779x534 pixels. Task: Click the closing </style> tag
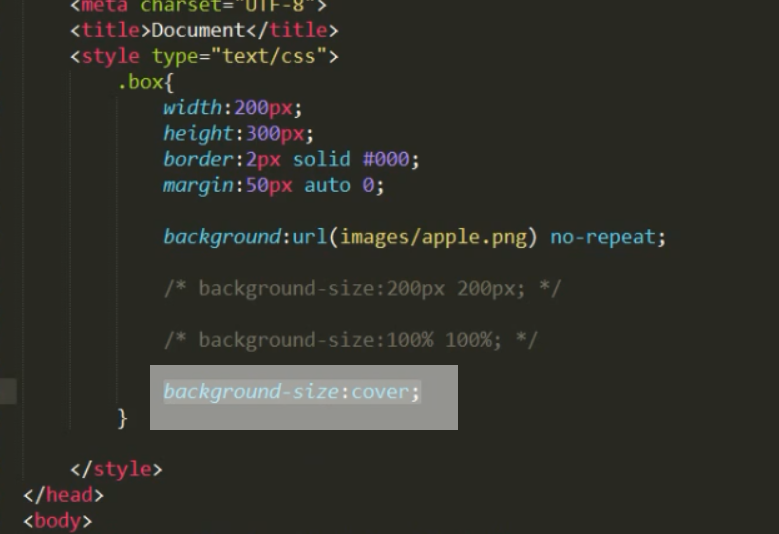pos(116,469)
